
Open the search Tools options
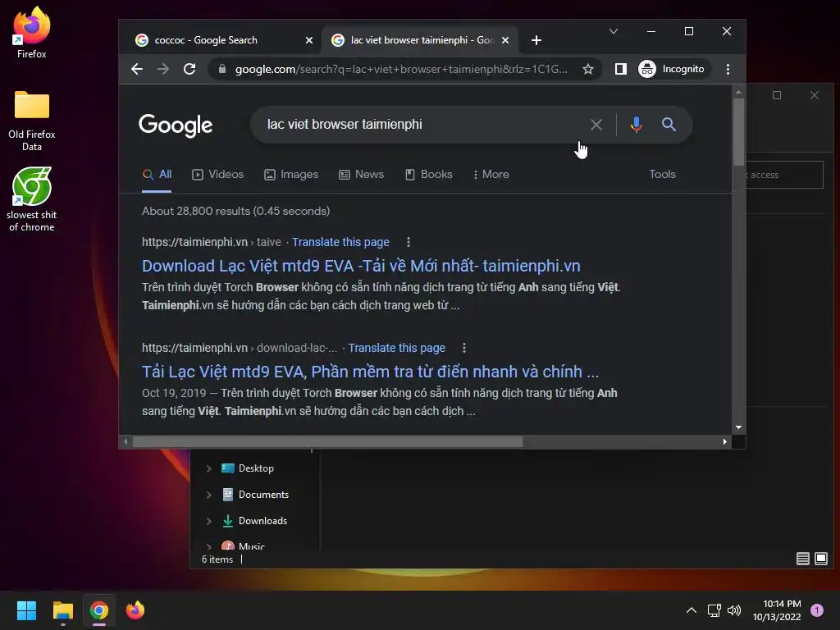click(x=662, y=175)
